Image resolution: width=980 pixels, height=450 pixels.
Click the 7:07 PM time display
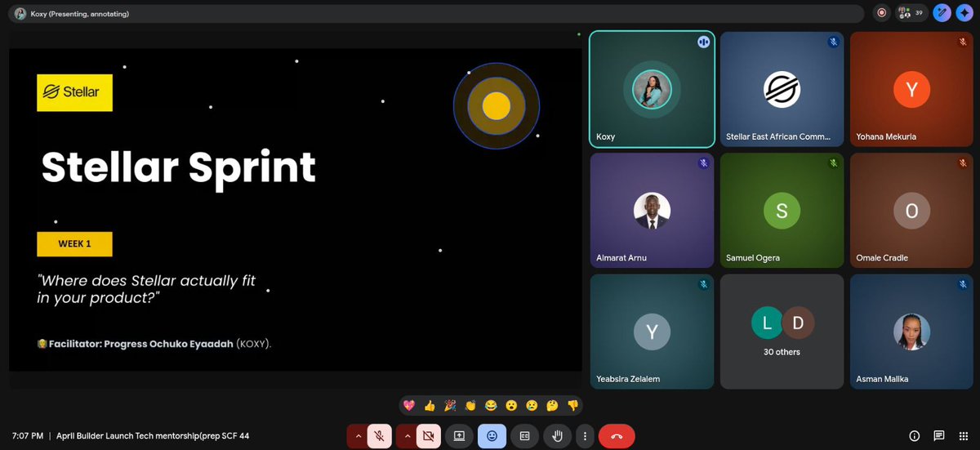coord(28,436)
